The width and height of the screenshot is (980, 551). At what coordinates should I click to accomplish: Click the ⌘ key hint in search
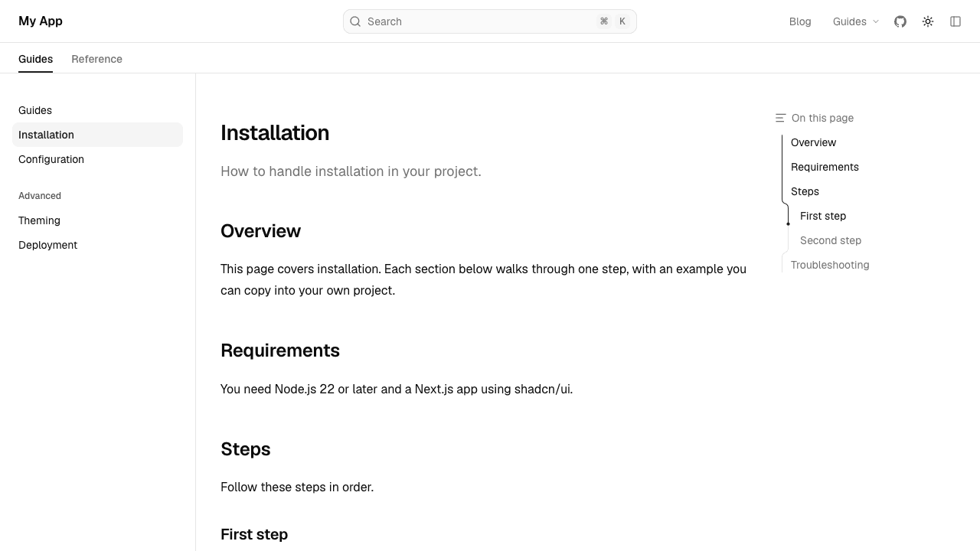[604, 21]
